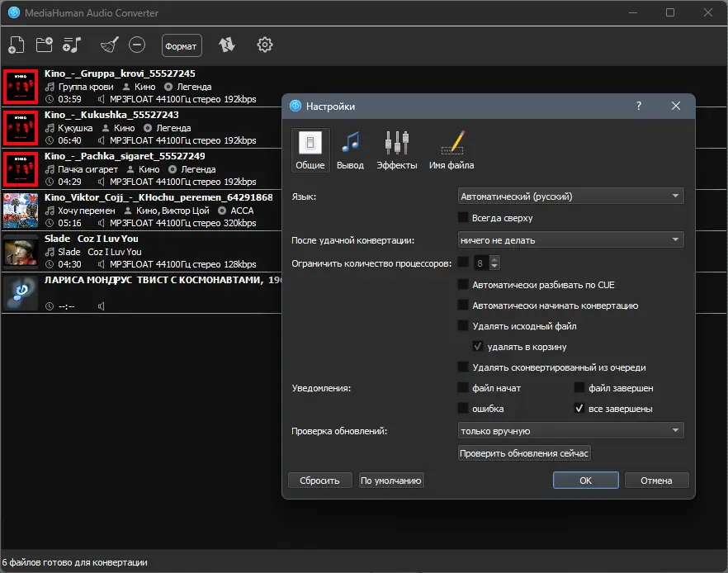
Task: Open the Эффекты settings tab
Action: coord(396,150)
